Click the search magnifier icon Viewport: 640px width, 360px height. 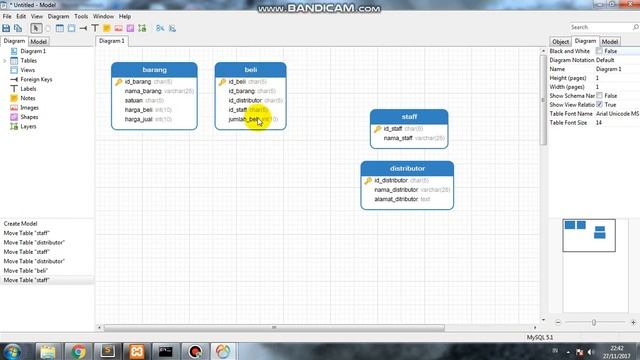(x=636, y=27)
